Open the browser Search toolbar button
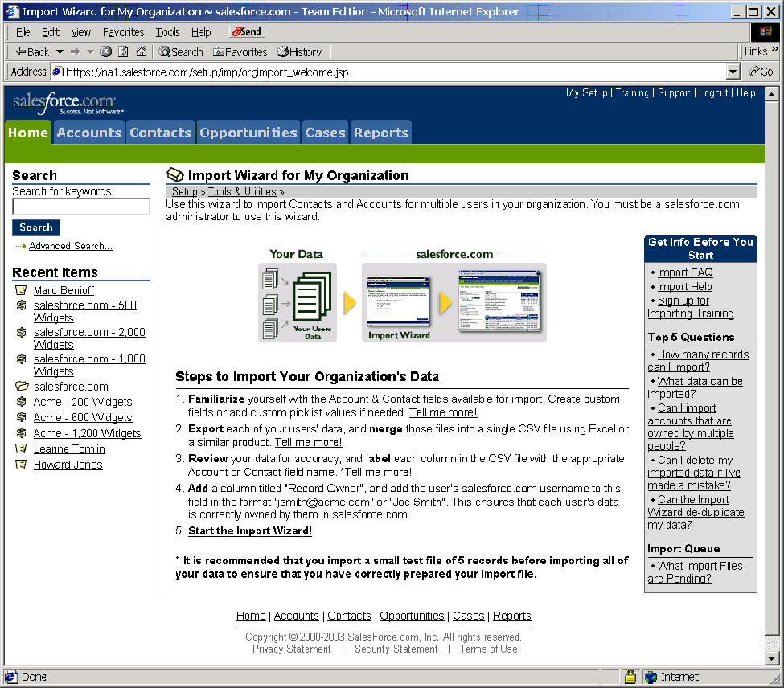Screen dimensions: 784x688 180,52
